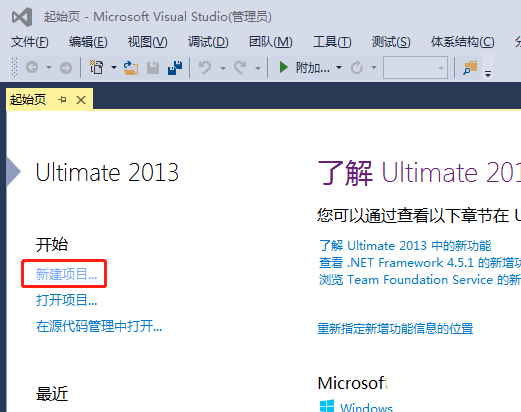
Task: Pin the 起始页 tab
Action: pos(62,99)
